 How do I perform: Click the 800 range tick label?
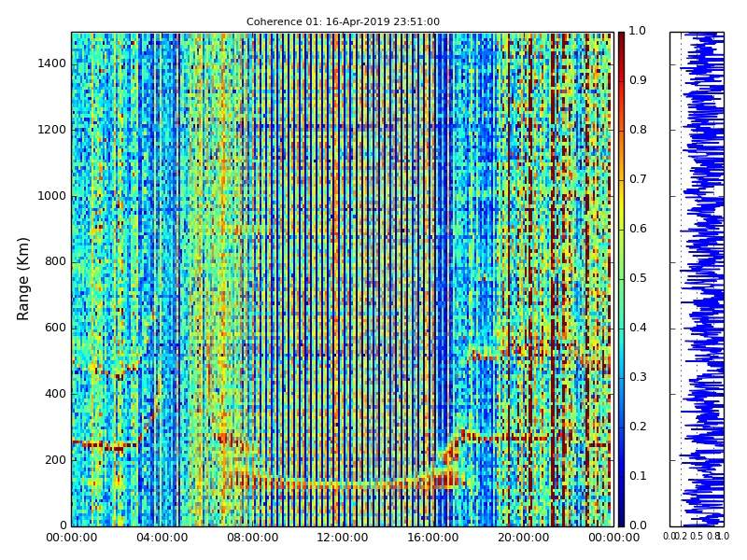click(x=55, y=261)
